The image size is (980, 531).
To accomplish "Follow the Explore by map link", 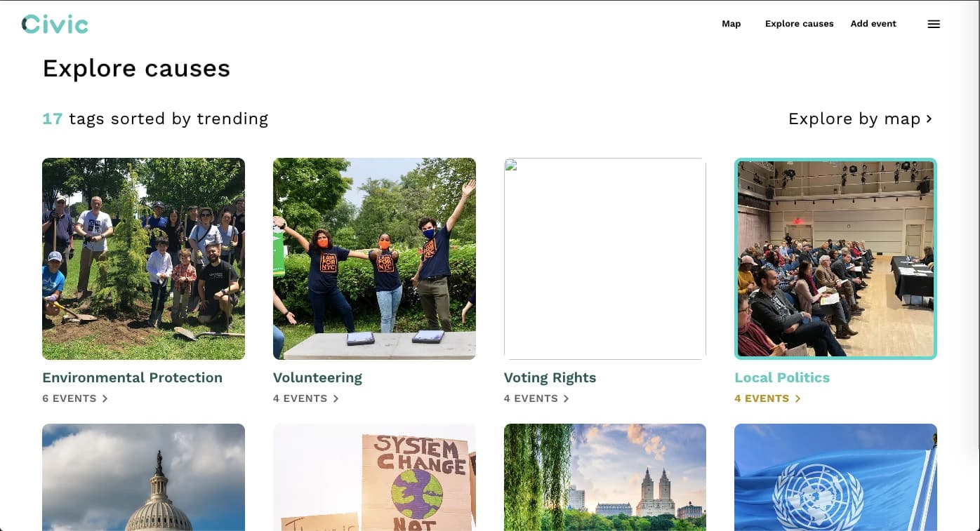I will [860, 119].
